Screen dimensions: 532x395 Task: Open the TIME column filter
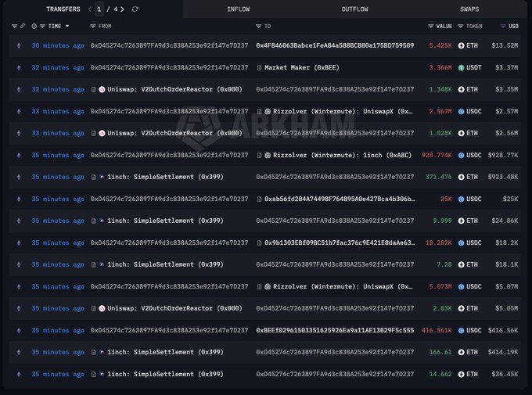click(42, 26)
